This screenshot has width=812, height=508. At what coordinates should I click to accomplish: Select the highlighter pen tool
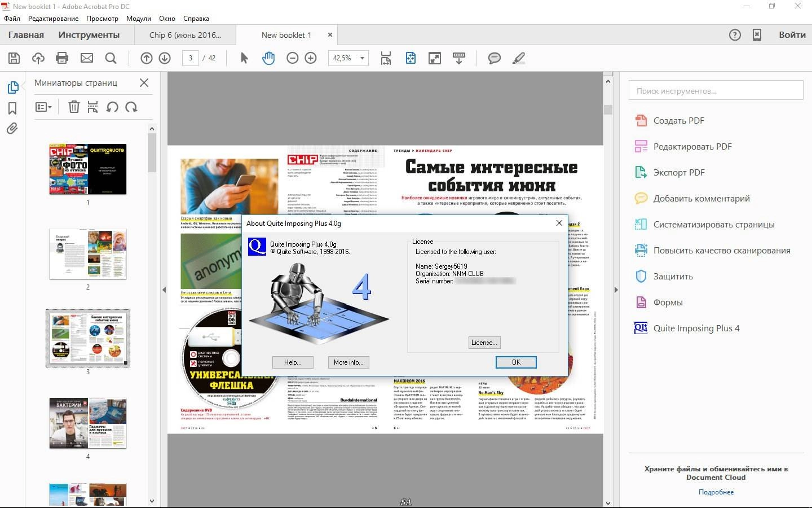pyautogui.click(x=519, y=58)
